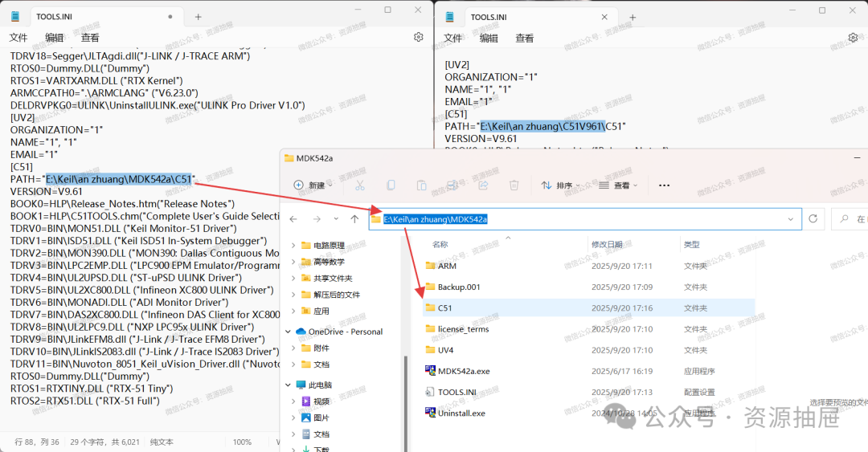Expand the 电路原理 folder in sidebar

293,245
